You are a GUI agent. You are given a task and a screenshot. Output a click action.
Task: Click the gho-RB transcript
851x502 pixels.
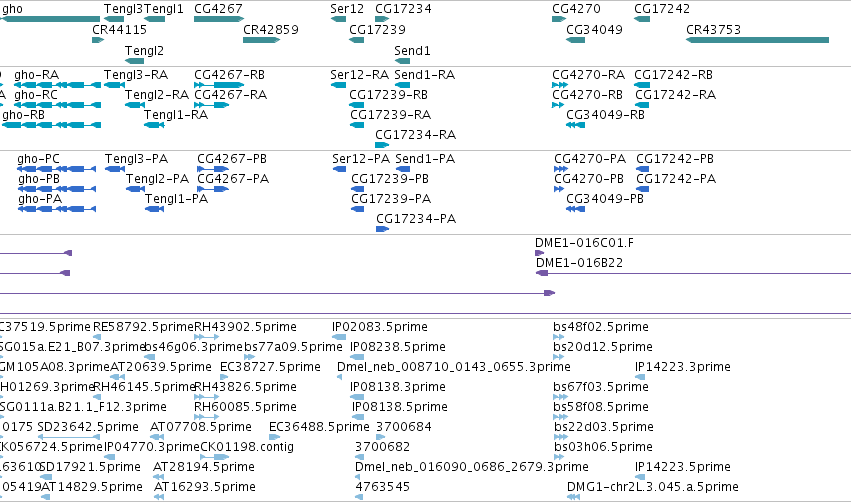click(x=52, y=125)
